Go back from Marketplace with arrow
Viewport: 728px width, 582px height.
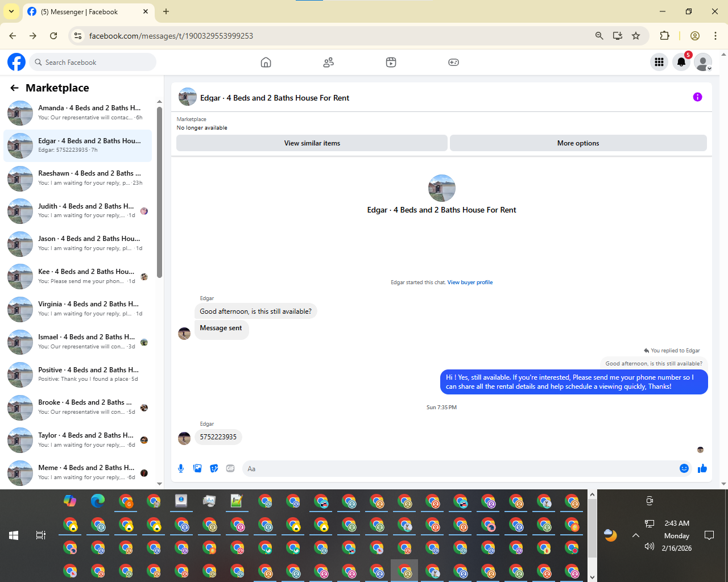pos(14,88)
